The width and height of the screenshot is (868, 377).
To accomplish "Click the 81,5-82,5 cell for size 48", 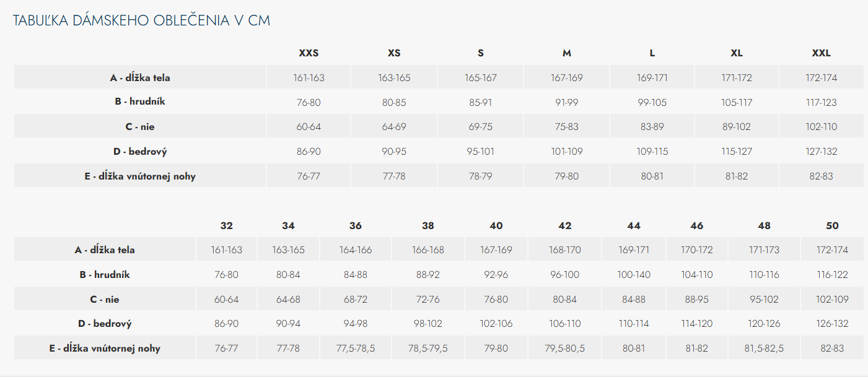I will pos(764,349).
